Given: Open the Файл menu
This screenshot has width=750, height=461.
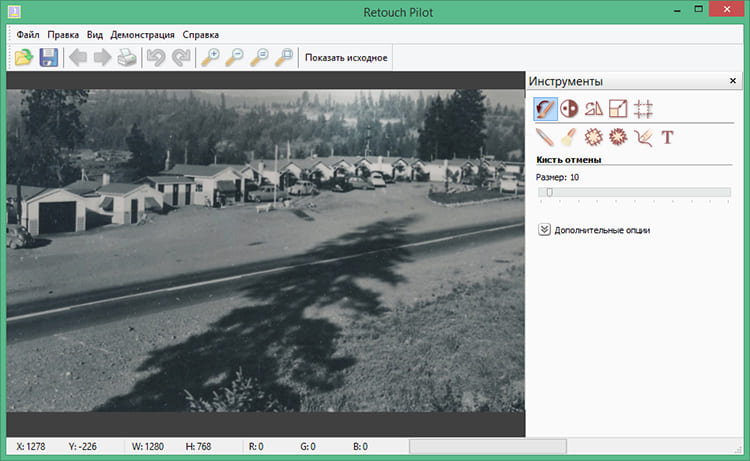Looking at the screenshot, I should pyautogui.click(x=25, y=34).
